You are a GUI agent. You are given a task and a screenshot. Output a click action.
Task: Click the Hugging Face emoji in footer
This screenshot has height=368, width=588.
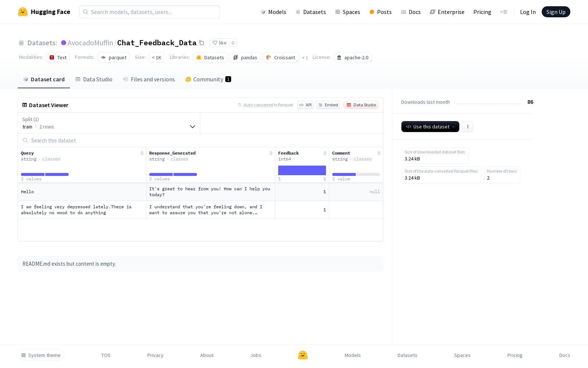coord(303,355)
